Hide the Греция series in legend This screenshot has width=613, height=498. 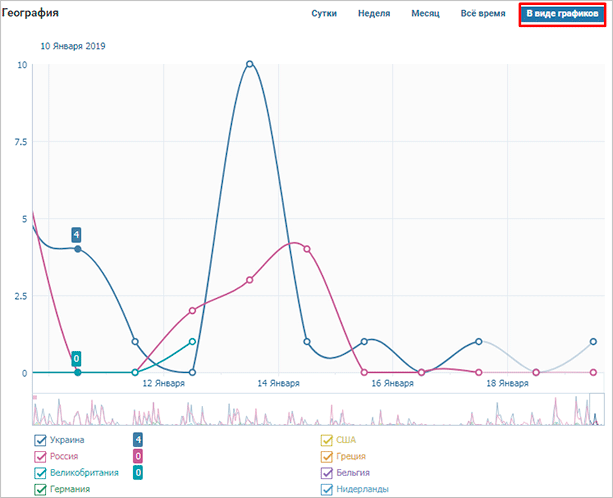[327, 456]
